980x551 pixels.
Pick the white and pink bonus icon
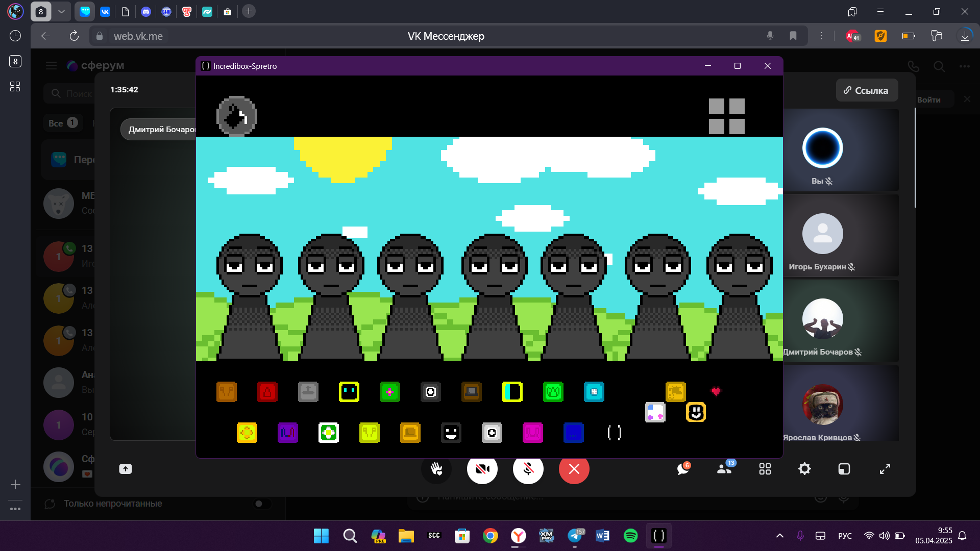point(655,412)
